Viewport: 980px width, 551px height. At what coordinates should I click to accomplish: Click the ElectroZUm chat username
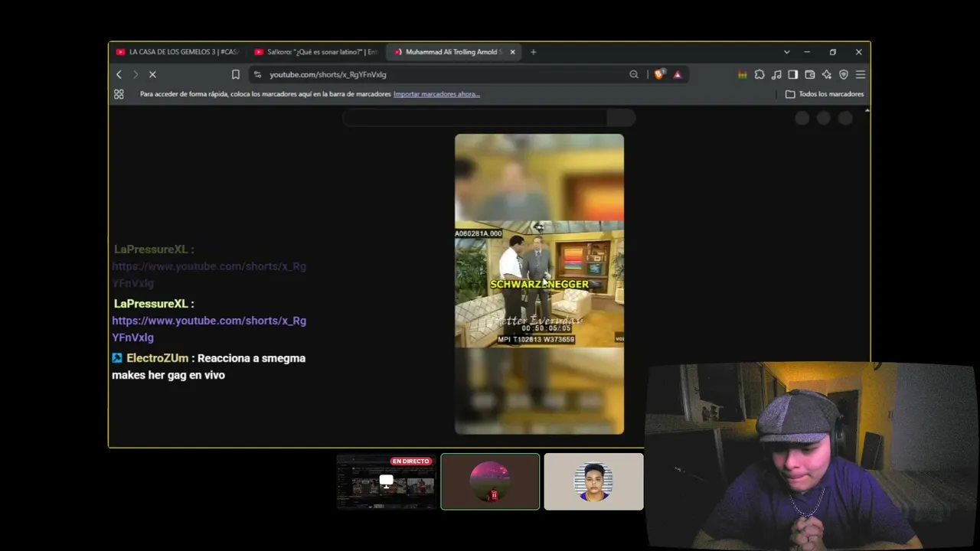pyautogui.click(x=157, y=358)
